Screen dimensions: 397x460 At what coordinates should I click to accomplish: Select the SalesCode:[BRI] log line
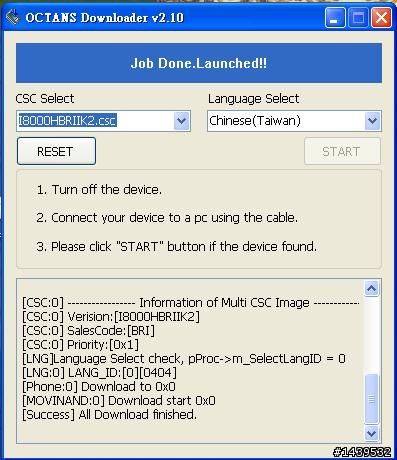click(88, 331)
